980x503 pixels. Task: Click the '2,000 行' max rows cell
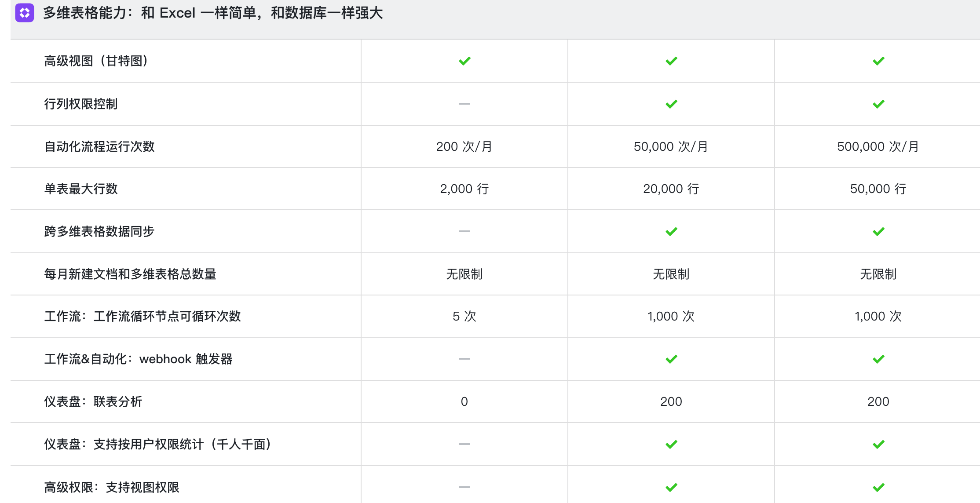click(464, 189)
